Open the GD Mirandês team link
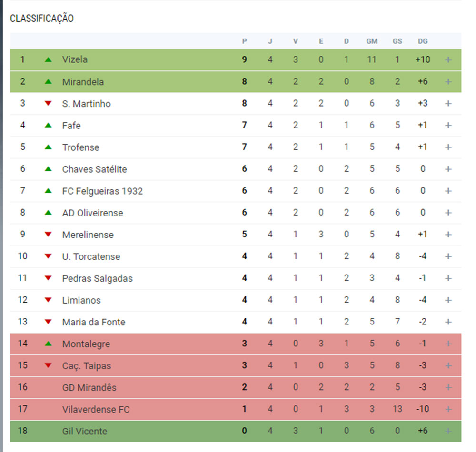The image size is (476, 452). click(89, 388)
